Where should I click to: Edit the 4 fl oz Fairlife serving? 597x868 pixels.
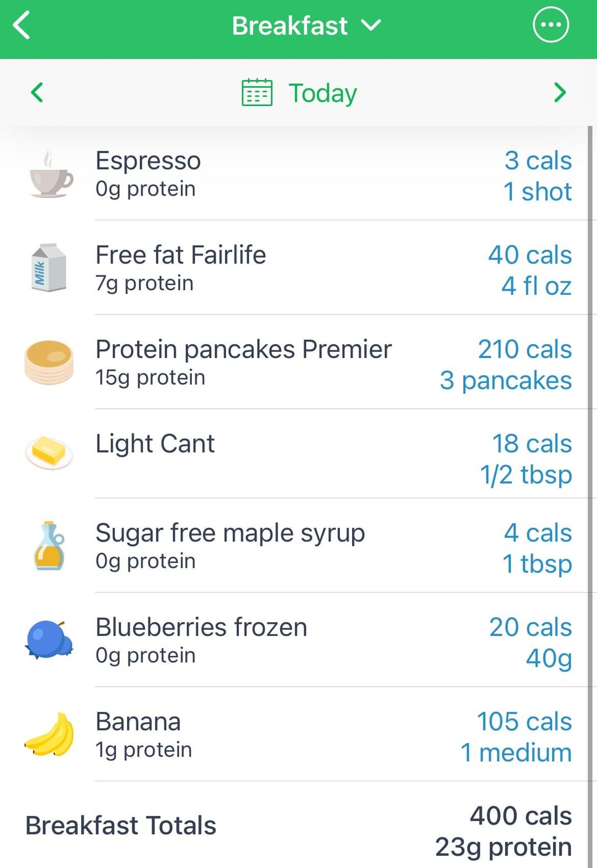[x=536, y=286]
